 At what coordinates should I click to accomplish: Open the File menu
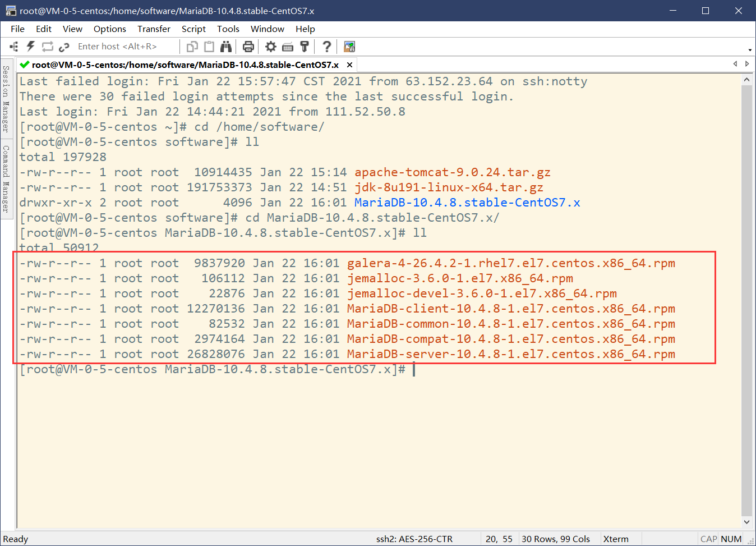17,29
